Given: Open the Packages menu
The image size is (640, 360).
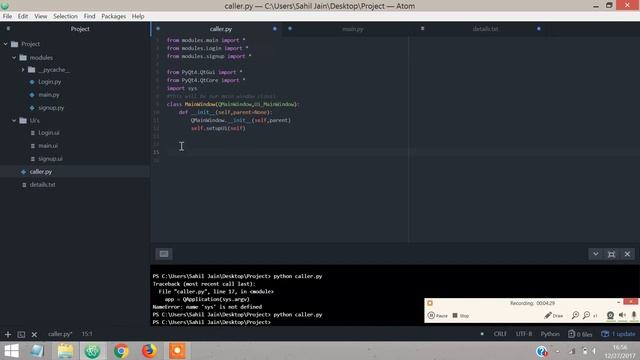Looking at the screenshot, I should pyautogui.click(x=113, y=16).
